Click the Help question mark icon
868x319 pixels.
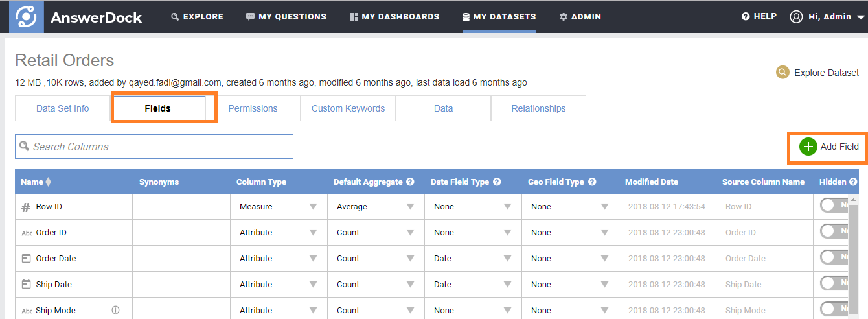[746, 16]
